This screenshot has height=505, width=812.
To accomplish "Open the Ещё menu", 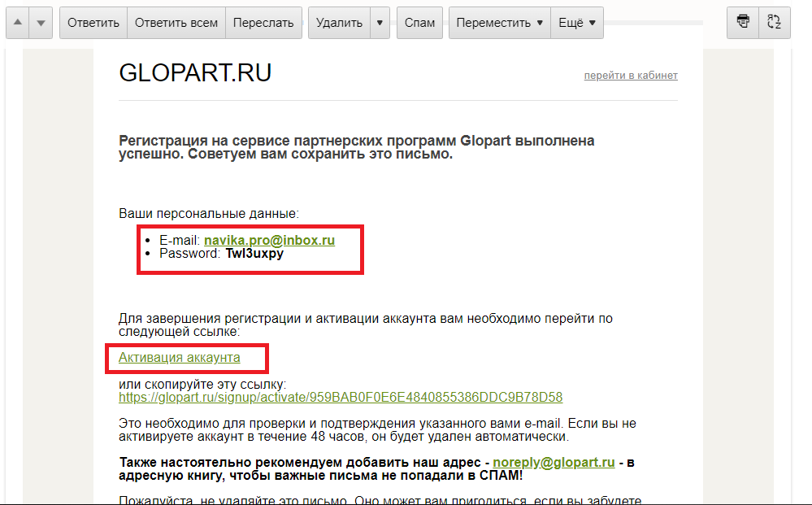I will 577,23.
